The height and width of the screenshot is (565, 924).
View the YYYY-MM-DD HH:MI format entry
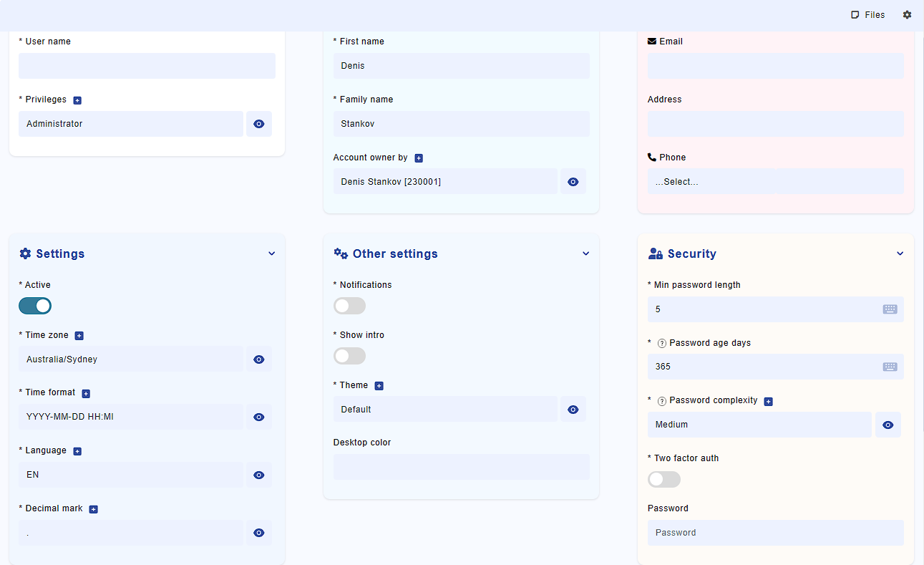coord(259,417)
